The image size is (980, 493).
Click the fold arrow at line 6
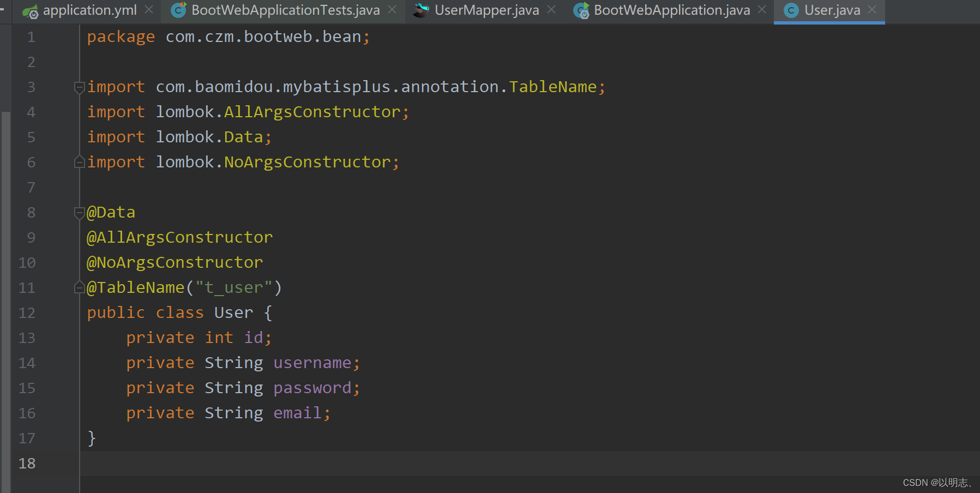[79, 161]
